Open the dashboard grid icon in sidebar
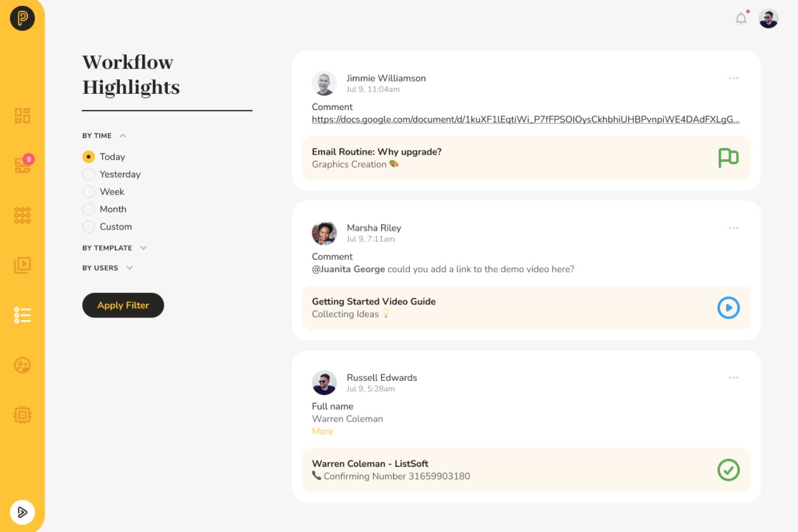The height and width of the screenshot is (532, 798). pyautogui.click(x=22, y=115)
